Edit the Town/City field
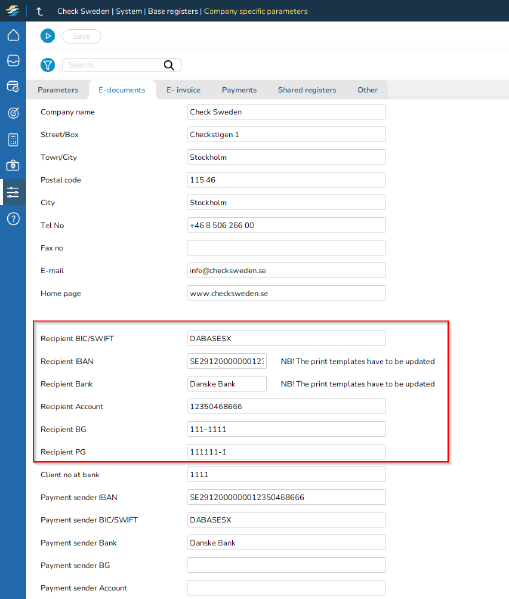The width and height of the screenshot is (509, 599). pyautogui.click(x=286, y=157)
